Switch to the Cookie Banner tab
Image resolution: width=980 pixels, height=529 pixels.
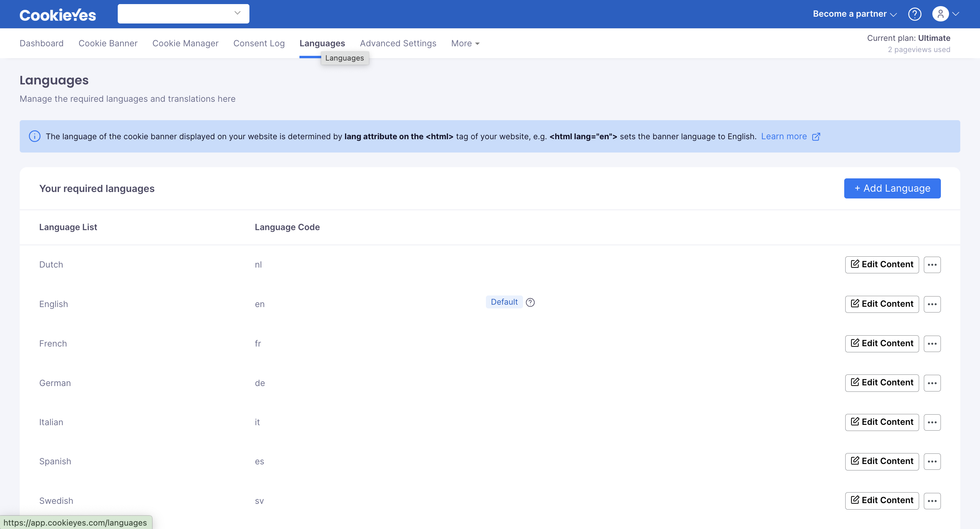pyautogui.click(x=108, y=43)
